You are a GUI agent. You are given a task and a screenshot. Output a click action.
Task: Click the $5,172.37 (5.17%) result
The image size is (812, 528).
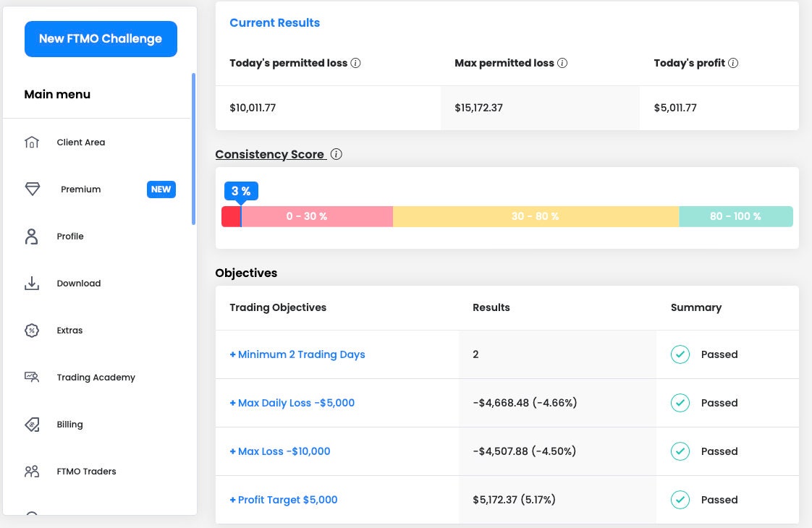tap(514, 500)
